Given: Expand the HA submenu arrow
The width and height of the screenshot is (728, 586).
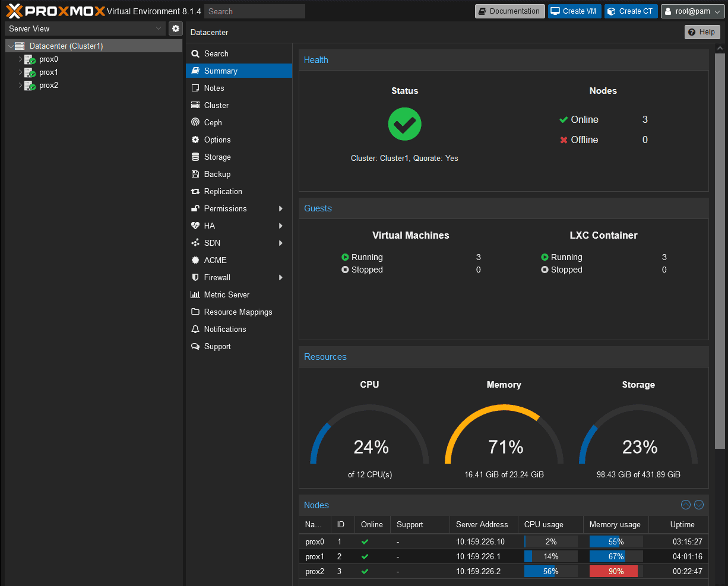Looking at the screenshot, I should pos(281,226).
